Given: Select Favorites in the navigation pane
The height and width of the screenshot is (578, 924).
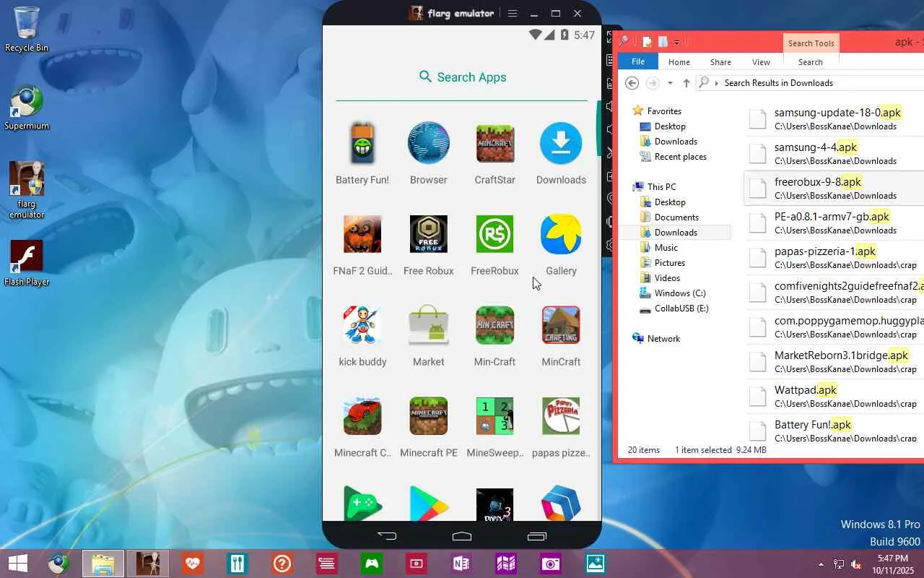Looking at the screenshot, I should click(663, 111).
